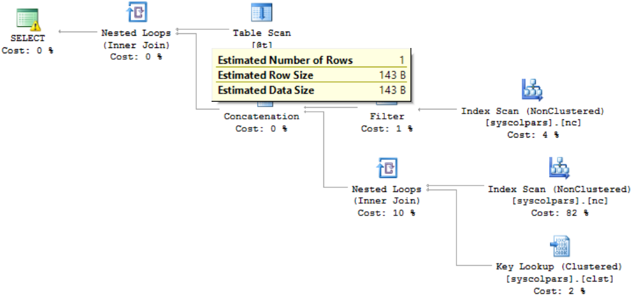Screen dimensions: 644x306
Task: Select the Index Scan icon costing 4 %
Action: tap(532, 91)
